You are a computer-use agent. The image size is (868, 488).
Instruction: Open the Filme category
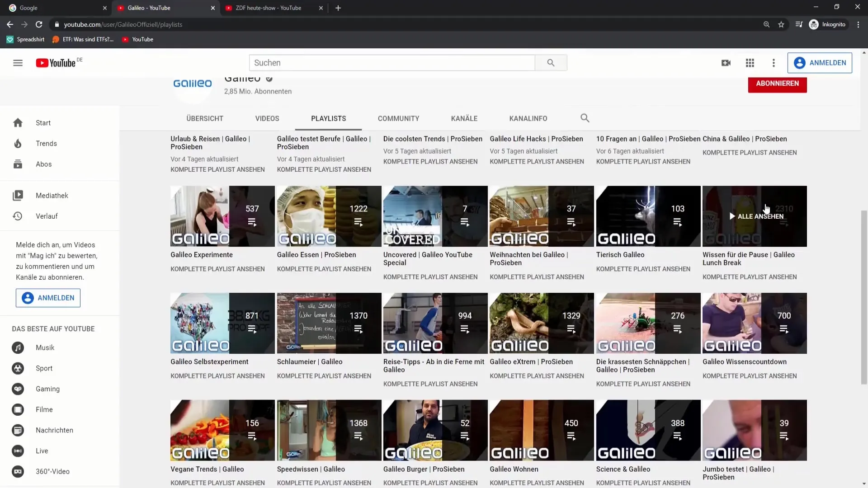click(x=60, y=409)
